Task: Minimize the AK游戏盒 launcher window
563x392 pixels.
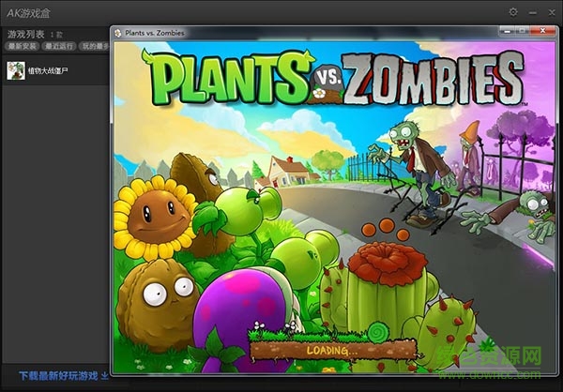Action: pyautogui.click(x=532, y=11)
